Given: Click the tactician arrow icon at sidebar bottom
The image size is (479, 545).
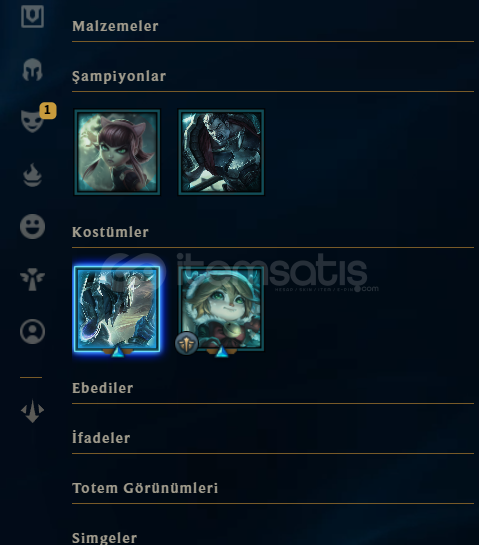Looking at the screenshot, I should [x=32, y=411].
